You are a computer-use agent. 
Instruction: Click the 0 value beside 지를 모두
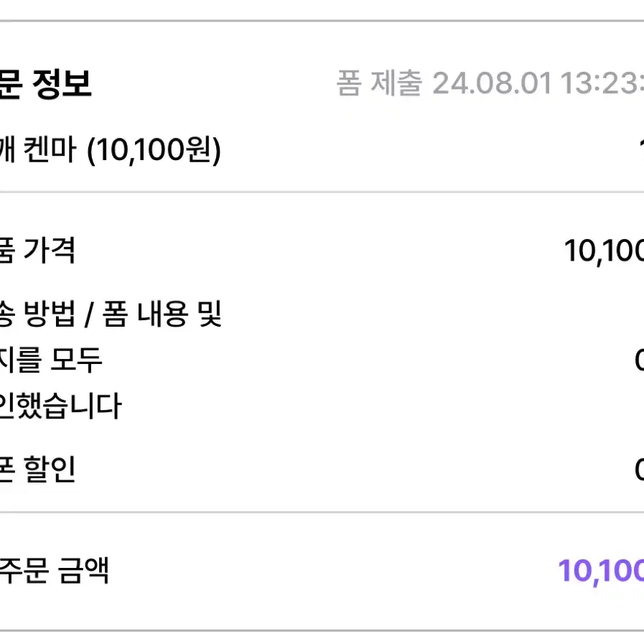click(x=639, y=360)
